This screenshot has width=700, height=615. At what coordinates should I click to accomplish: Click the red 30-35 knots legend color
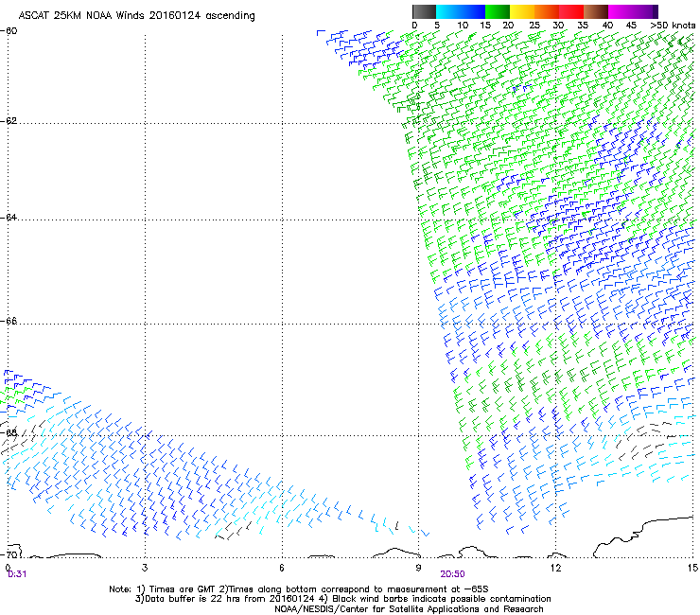coord(571,11)
